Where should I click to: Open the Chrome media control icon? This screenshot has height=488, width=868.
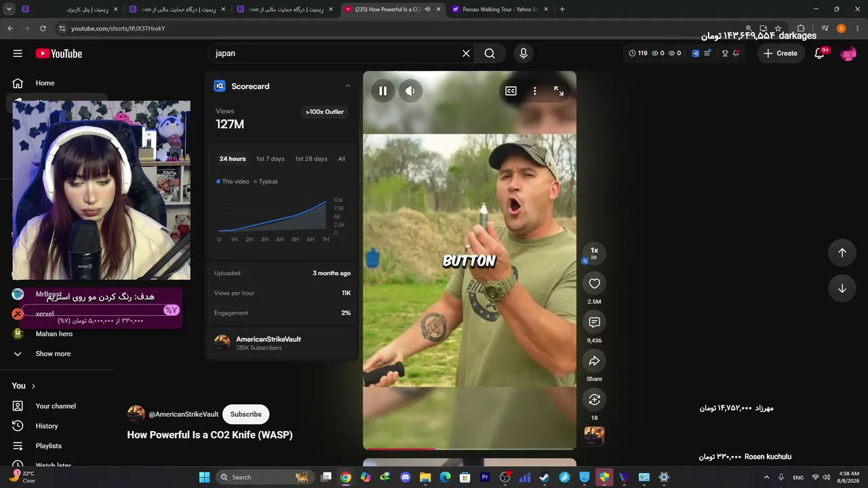click(825, 28)
